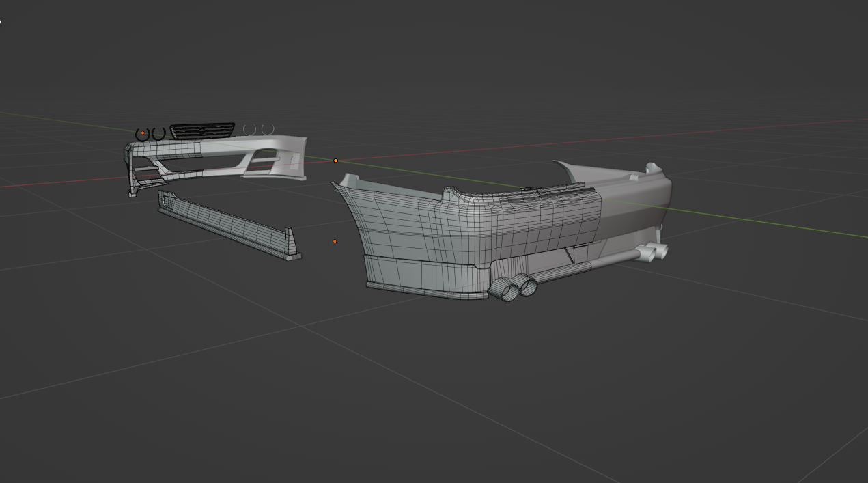The width and height of the screenshot is (868, 483).
Task: Click the orange origin dot right of side skirt
Action: (x=335, y=241)
